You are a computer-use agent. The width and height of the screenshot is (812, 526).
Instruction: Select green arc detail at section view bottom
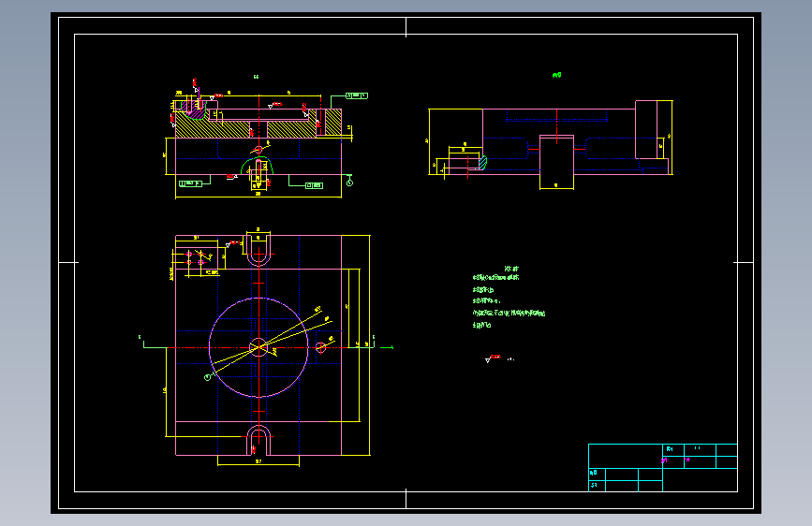257,165
